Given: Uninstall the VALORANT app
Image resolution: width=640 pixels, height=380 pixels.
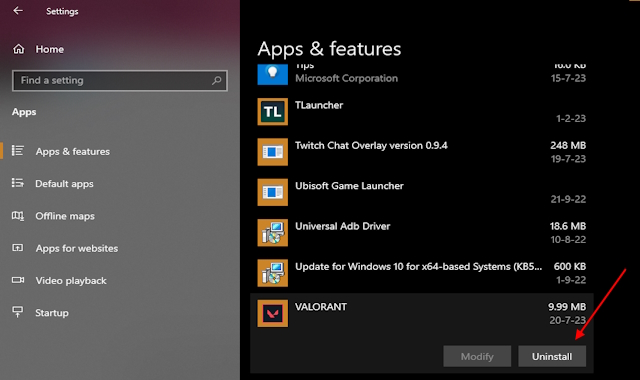Looking at the screenshot, I should pos(552,356).
